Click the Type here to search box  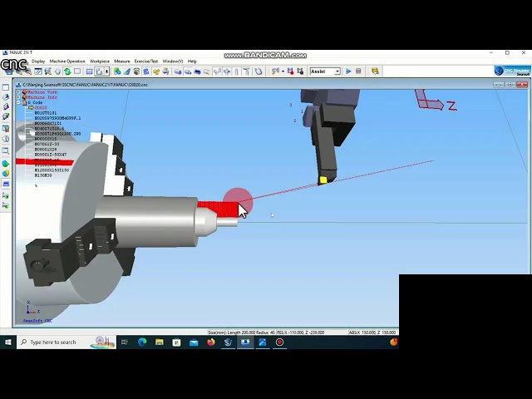pyautogui.click(x=66, y=342)
